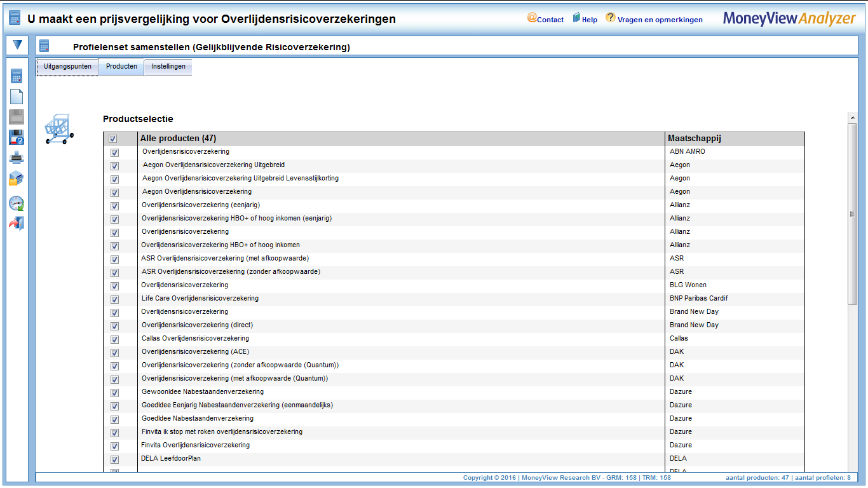Click Overlijdensrisicoverzekering (zonder afkoopwaarde (Quantum))
This screenshot has width=868, height=488.
click(240, 365)
